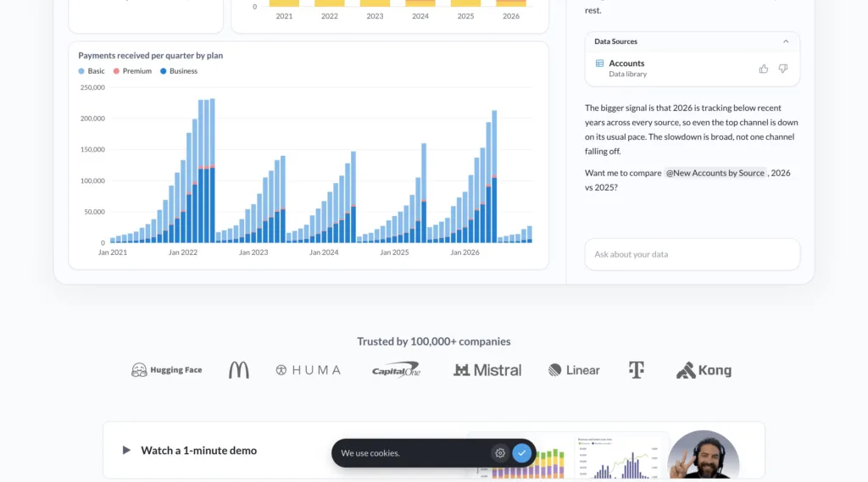Viewport: 868px width, 482px height.
Task: Click the thumbs up feedback icon
Action: [x=764, y=69]
